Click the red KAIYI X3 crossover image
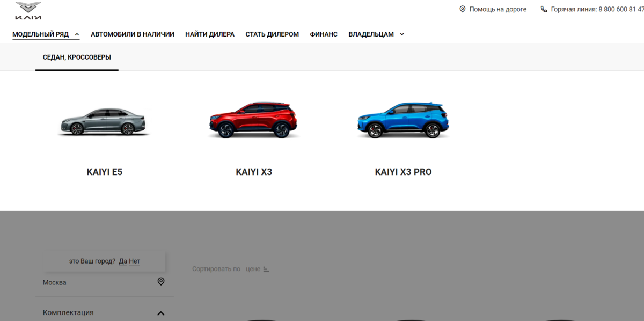The height and width of the screenshot is (321, 644). coord(253,120)
